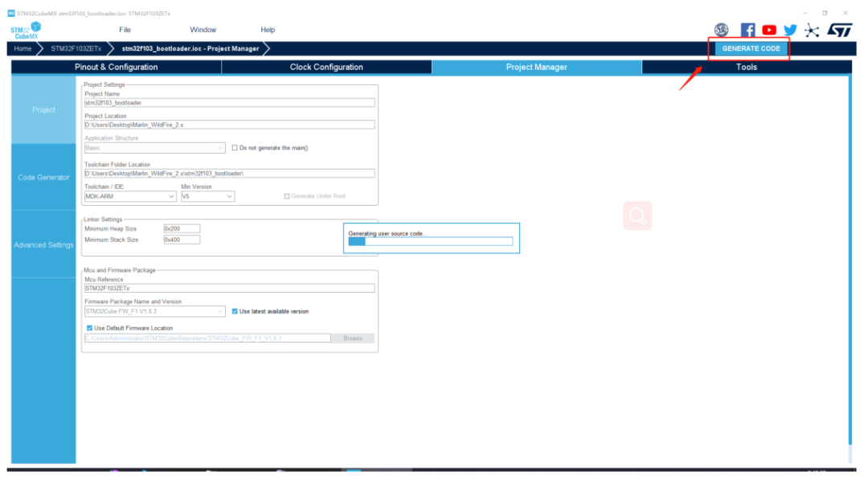This screenshot has width=868, height=480.
Task: Switch to Pinout & Configuration tab
Action: click(117, 67)
